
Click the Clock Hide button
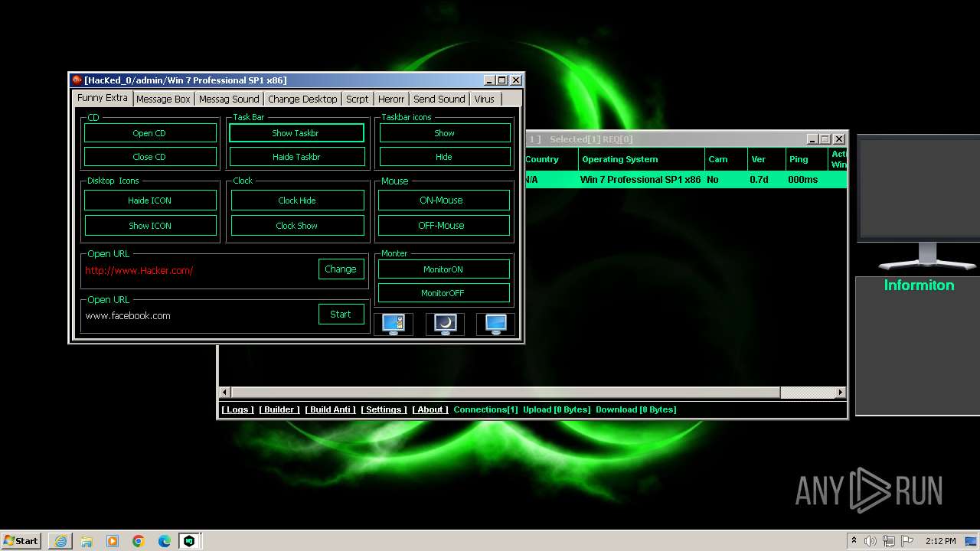[297, 201]
